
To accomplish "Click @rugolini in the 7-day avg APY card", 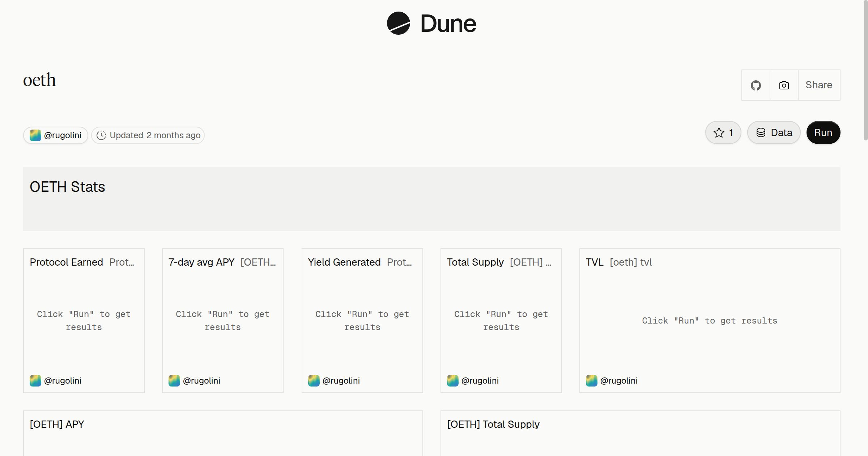I will (201, 381).
